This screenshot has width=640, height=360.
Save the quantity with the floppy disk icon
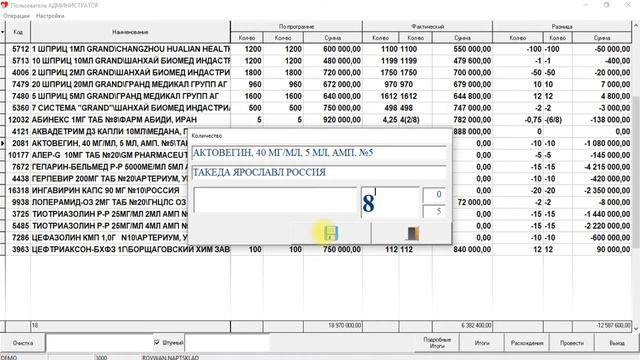coord(331,233)
